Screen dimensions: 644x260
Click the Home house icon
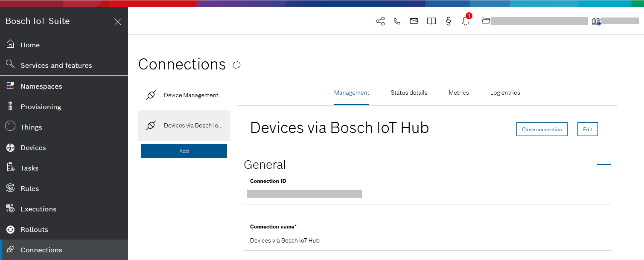[x=10, y=44]
